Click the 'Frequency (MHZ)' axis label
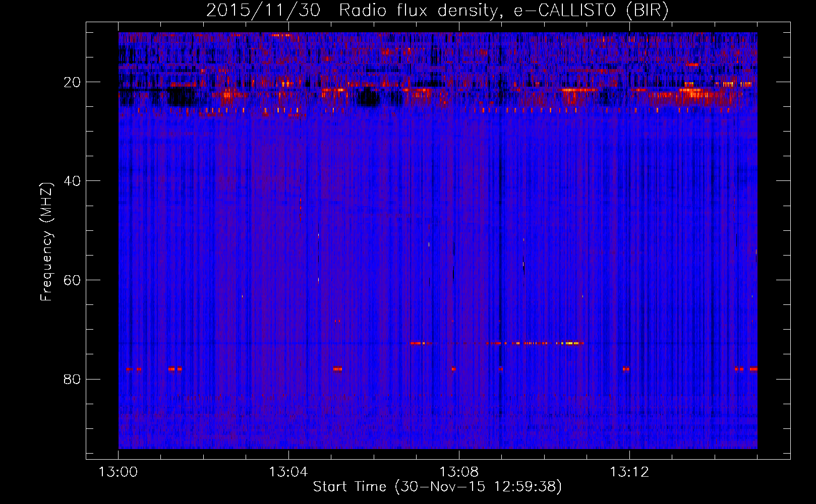The height and width of the screenshot is (504, 816). point(46,242)
